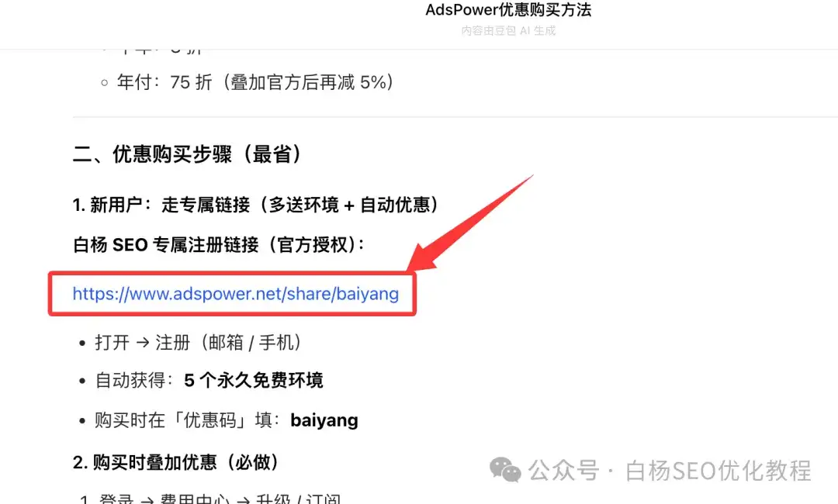Click the bullet dot before 购买时在「优惠码」

point(81,421)
